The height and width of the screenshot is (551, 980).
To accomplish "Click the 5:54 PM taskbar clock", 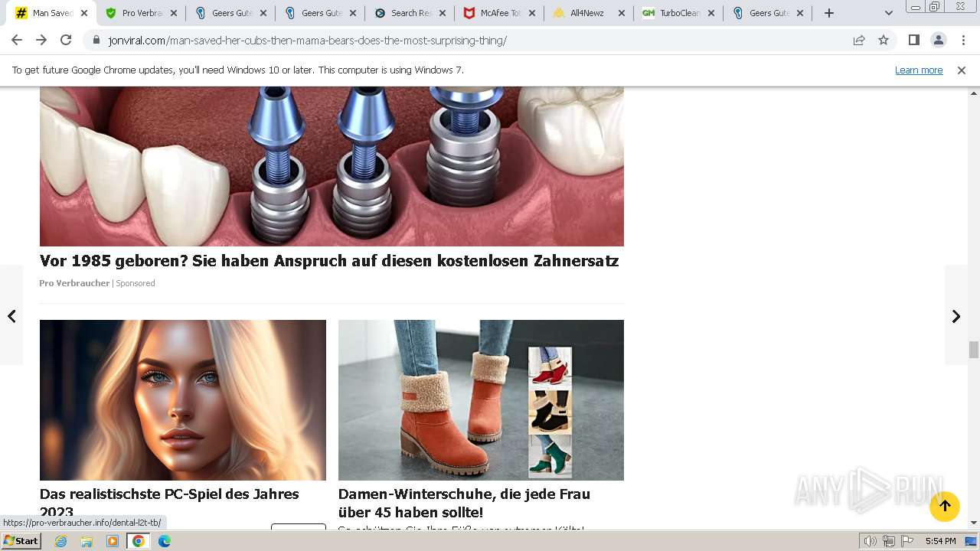I will [940, 541].
